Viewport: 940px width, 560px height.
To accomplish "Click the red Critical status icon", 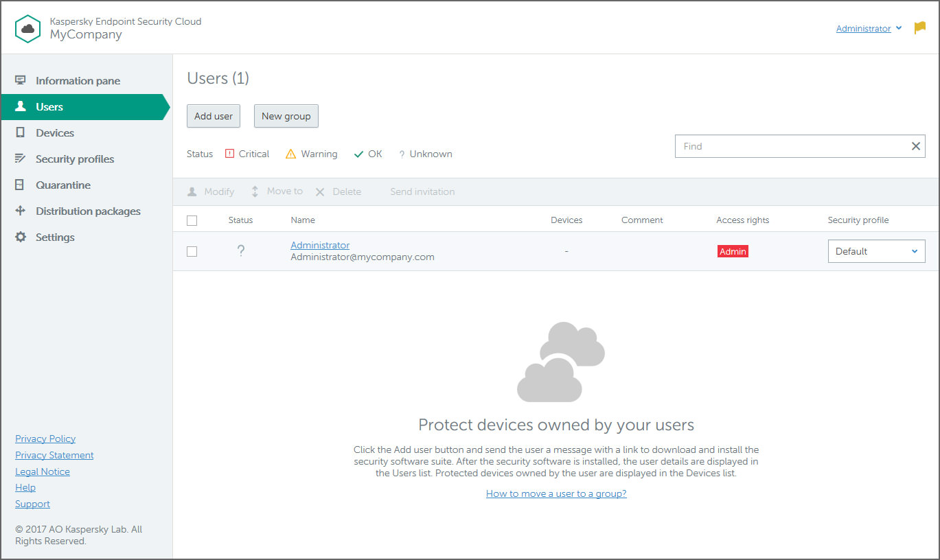I will (230, 154).
